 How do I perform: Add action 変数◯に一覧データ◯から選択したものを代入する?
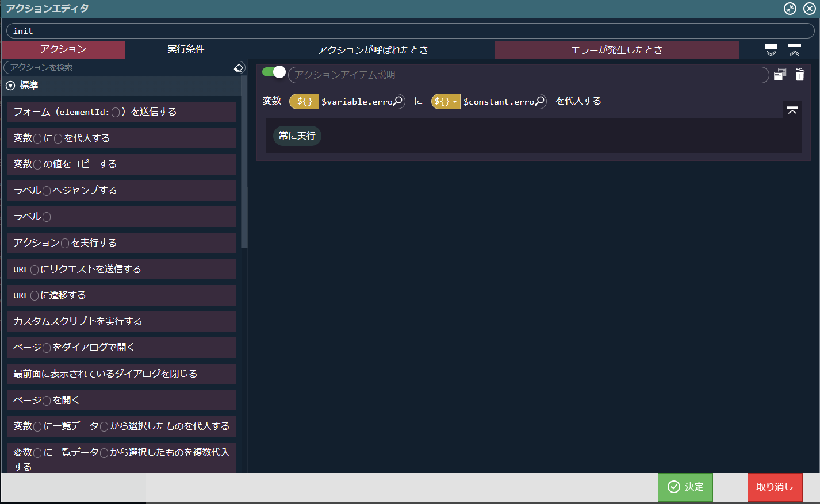(121, 426)
